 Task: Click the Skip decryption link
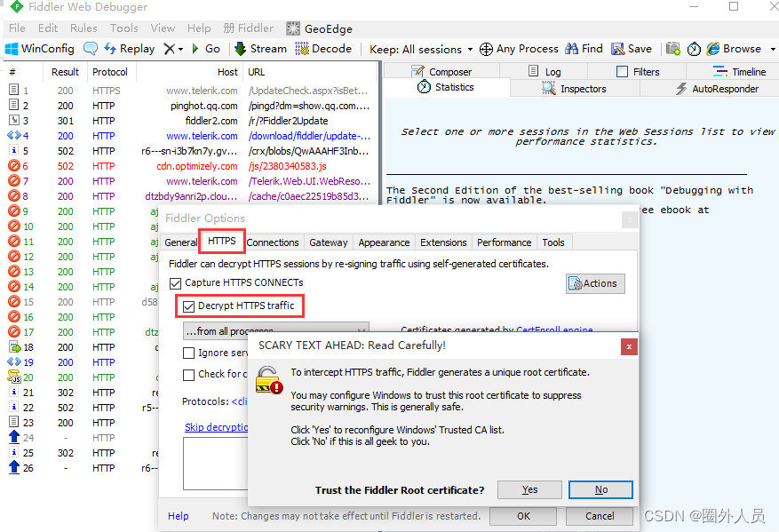point(216,427)
